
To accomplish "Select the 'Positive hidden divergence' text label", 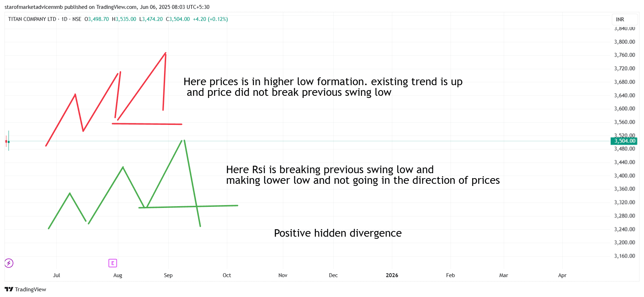I will [338, 233].
